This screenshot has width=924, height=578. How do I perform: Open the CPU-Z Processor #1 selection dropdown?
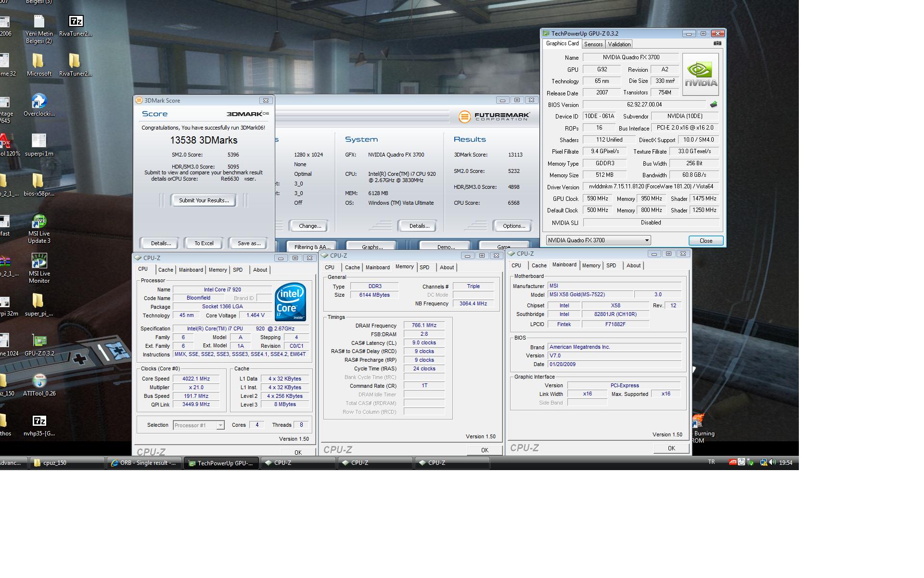[x=198, y=425]
